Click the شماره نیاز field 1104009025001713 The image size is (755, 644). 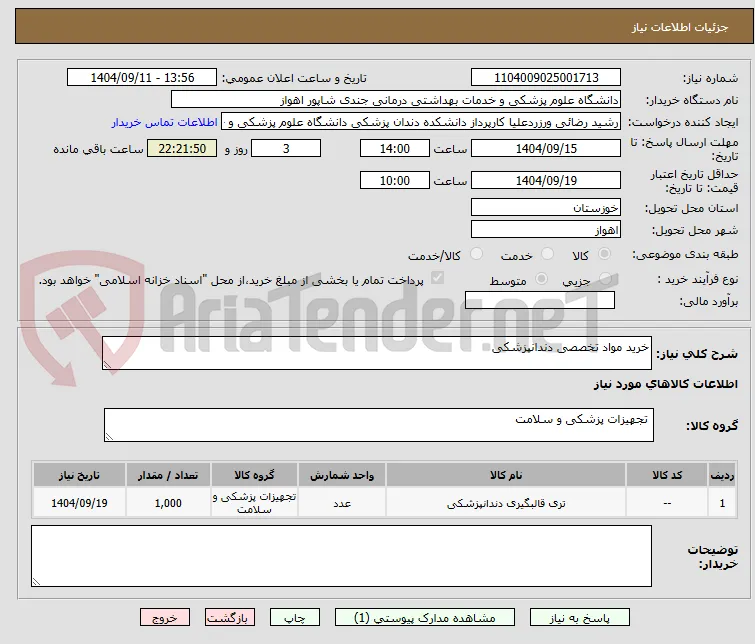546,78
